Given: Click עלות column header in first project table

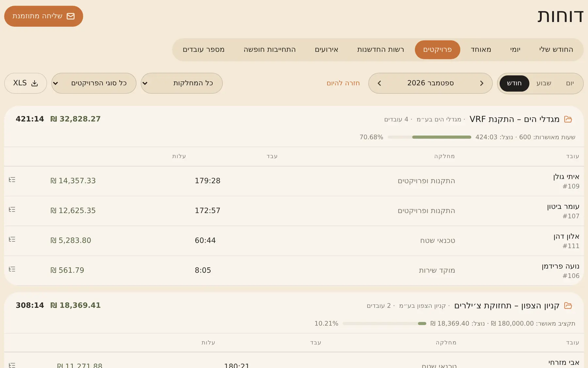Looking at the screenshot, I should 179,156.
